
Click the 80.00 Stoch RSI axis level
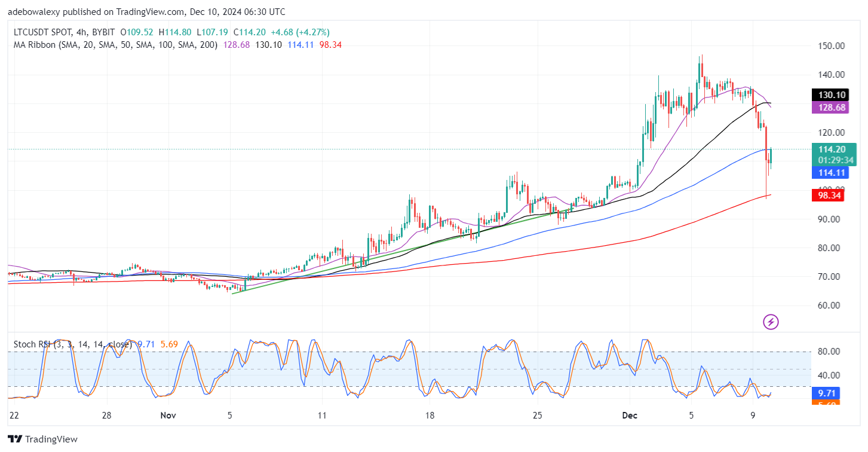(x=828, y=352)
